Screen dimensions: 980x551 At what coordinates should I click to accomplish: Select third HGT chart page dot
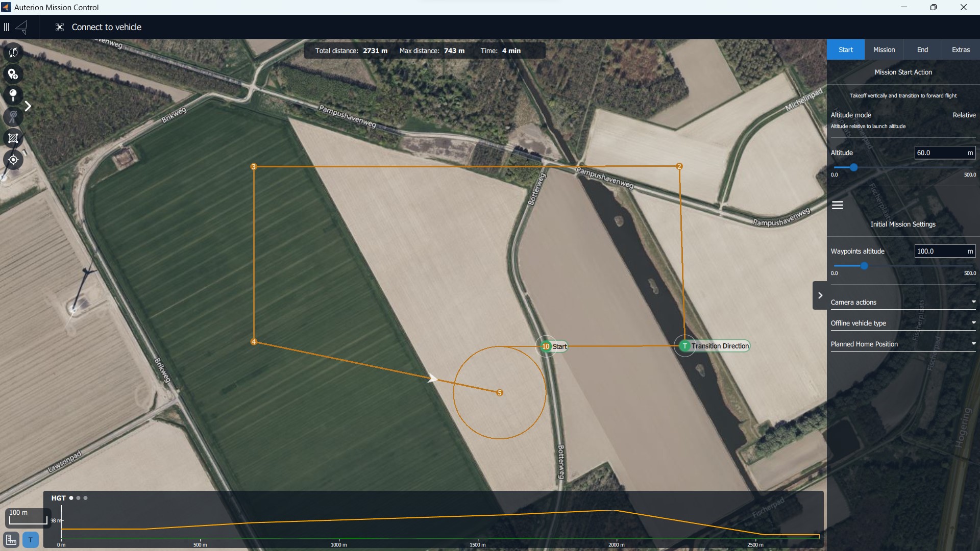coord(85,498)
